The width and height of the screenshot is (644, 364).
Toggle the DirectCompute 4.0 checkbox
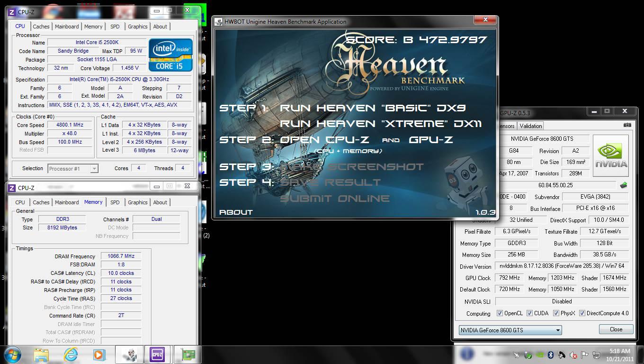coord(582,313)
